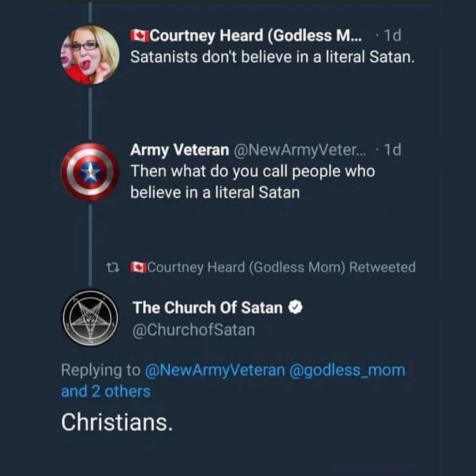
Task: Open the first tweet's 1d timestamp
Action: tap(393, 35)
